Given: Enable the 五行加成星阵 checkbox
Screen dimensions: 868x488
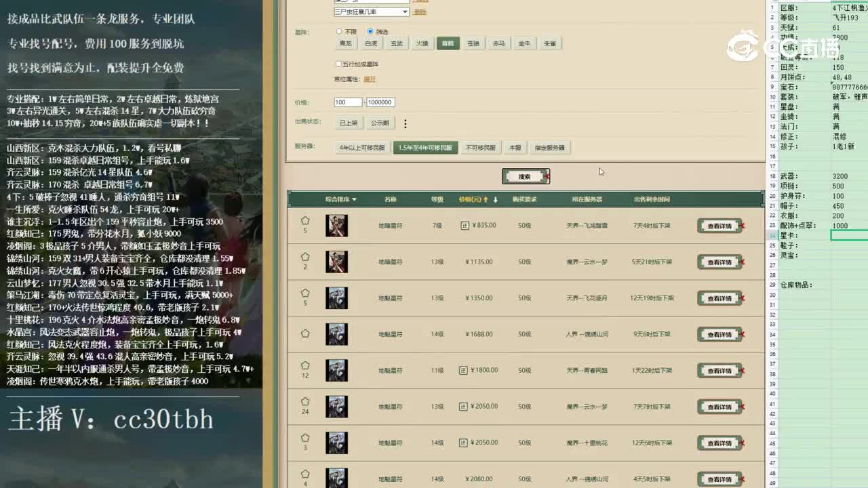Looking at the screenshot, I should coord(339,64).
